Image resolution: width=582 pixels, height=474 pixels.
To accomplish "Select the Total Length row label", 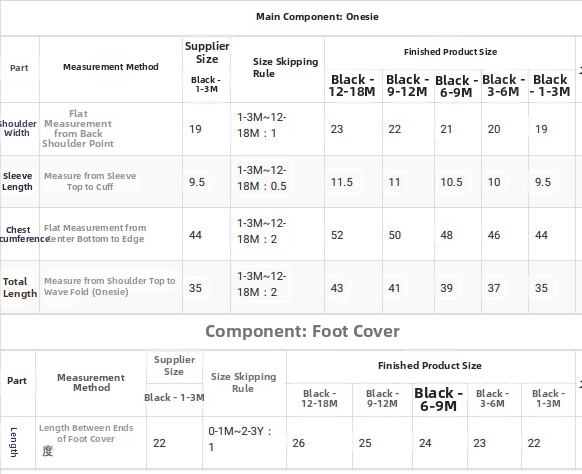I will [x=20, y=288].
